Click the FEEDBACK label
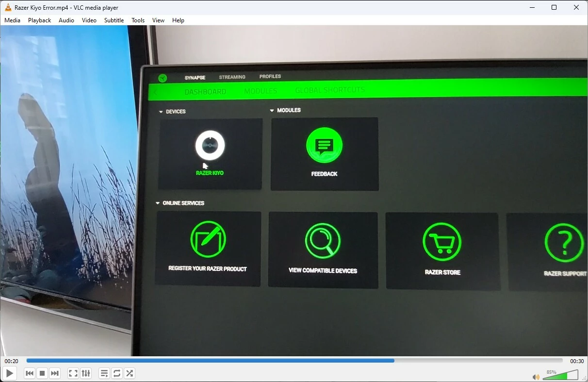The height and width of the screenshot is (382, 588). [324, 174]
